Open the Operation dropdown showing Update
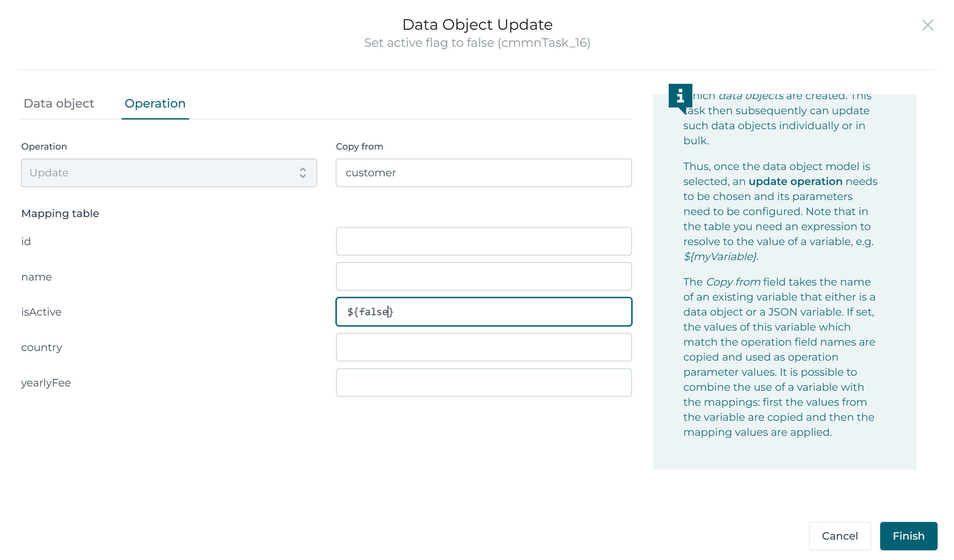 tap(168, 173)
